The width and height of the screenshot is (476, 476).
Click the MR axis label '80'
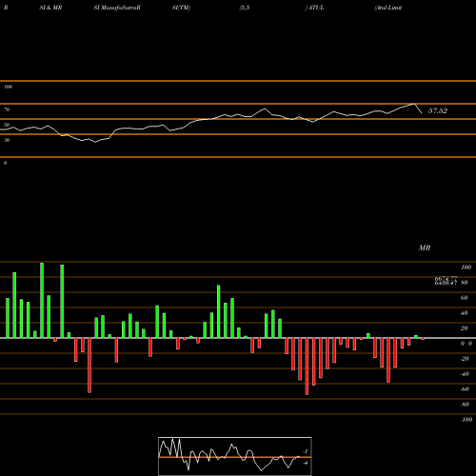(x=465, y=283)
